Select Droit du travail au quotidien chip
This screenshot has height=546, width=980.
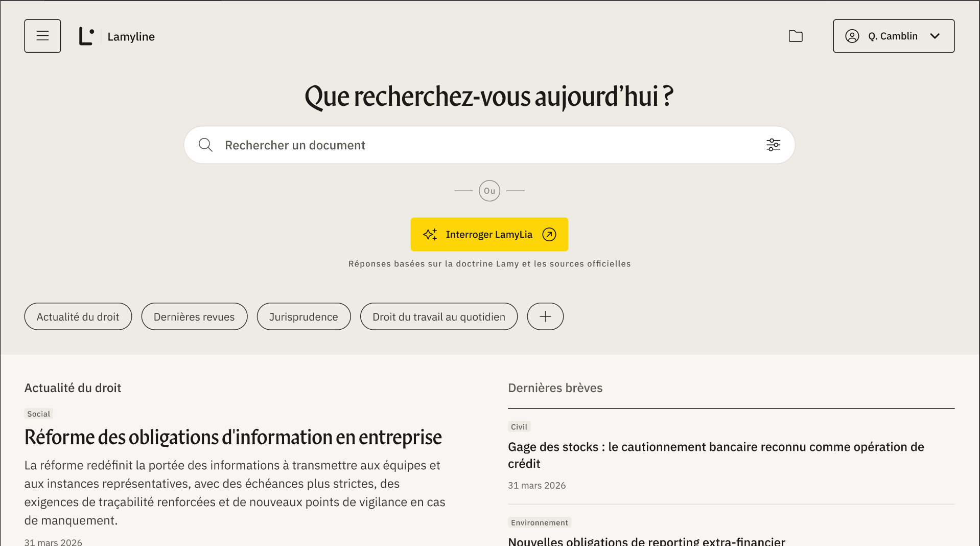tap(439, 316)
